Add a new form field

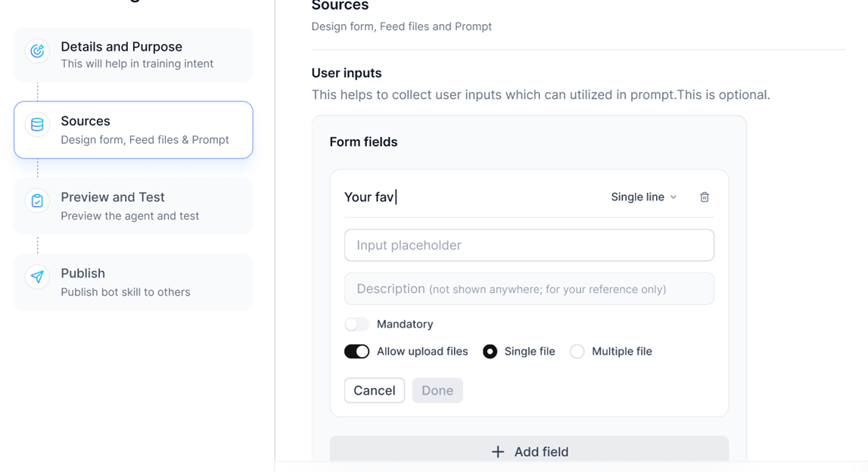point(529,452)
